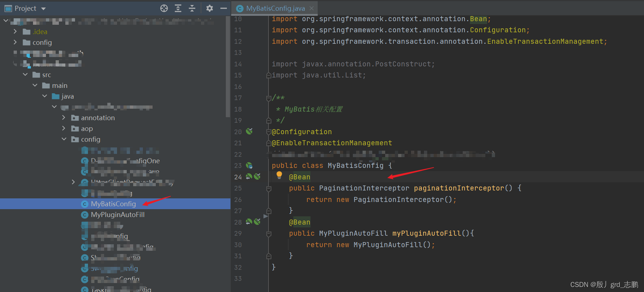This screenshot has width=644, height=292.
Task: Close the MyBatisConfig.java editor tab
Action: tap(312, 8)
